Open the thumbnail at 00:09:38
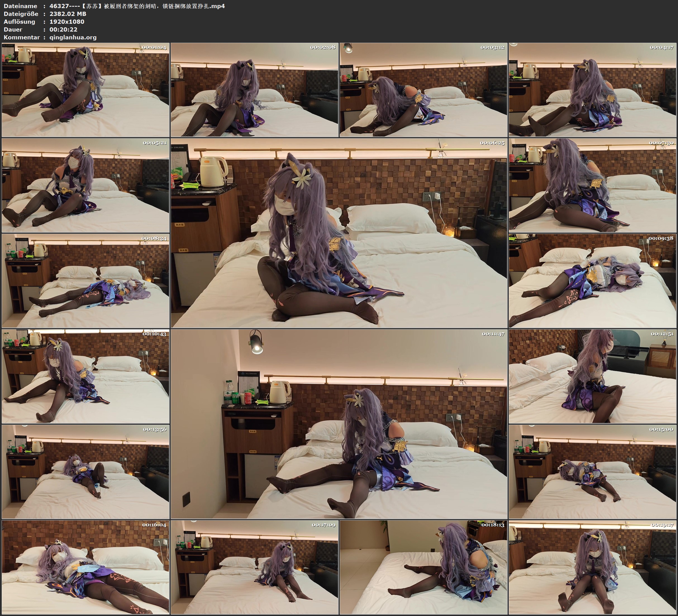 (x=593, y=281)
